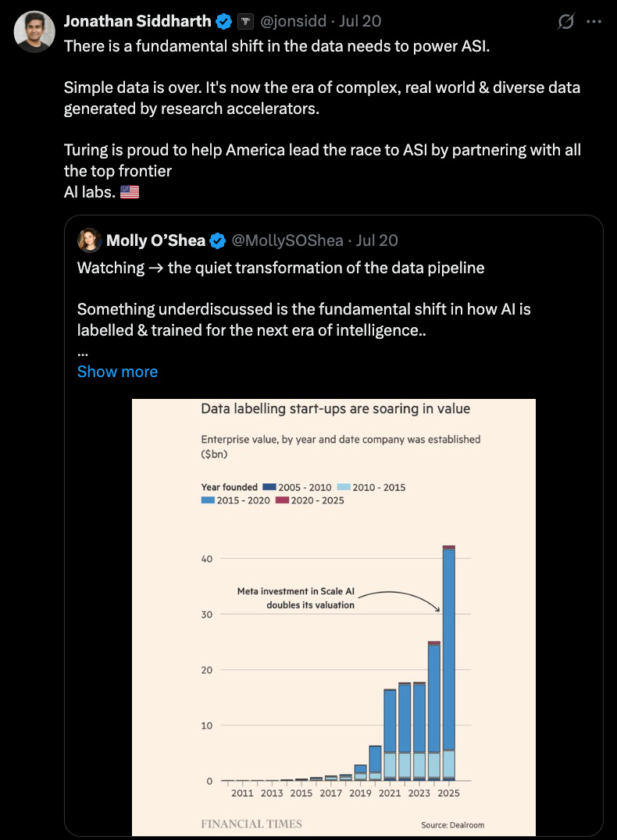Click the Molly O'Shea display name

click(x=156, y=240)
